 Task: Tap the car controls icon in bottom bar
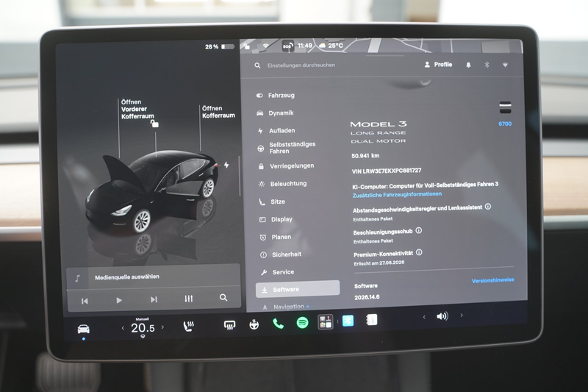[83, 329]
